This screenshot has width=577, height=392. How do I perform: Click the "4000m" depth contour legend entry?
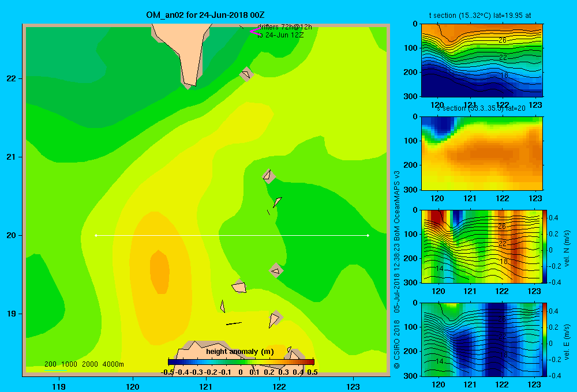point(113,364)
